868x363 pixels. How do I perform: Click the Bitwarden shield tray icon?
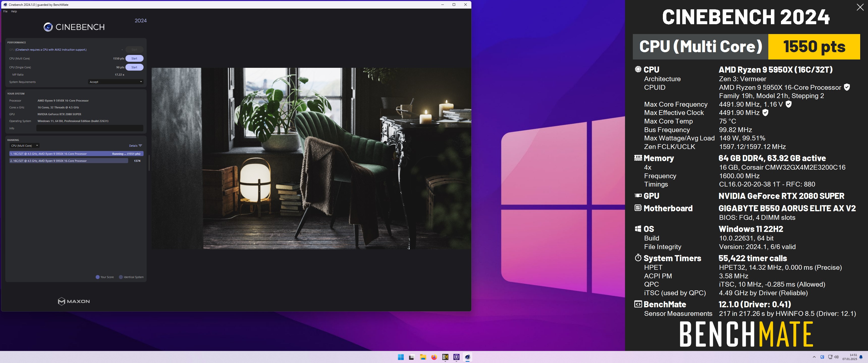point(822,357)
